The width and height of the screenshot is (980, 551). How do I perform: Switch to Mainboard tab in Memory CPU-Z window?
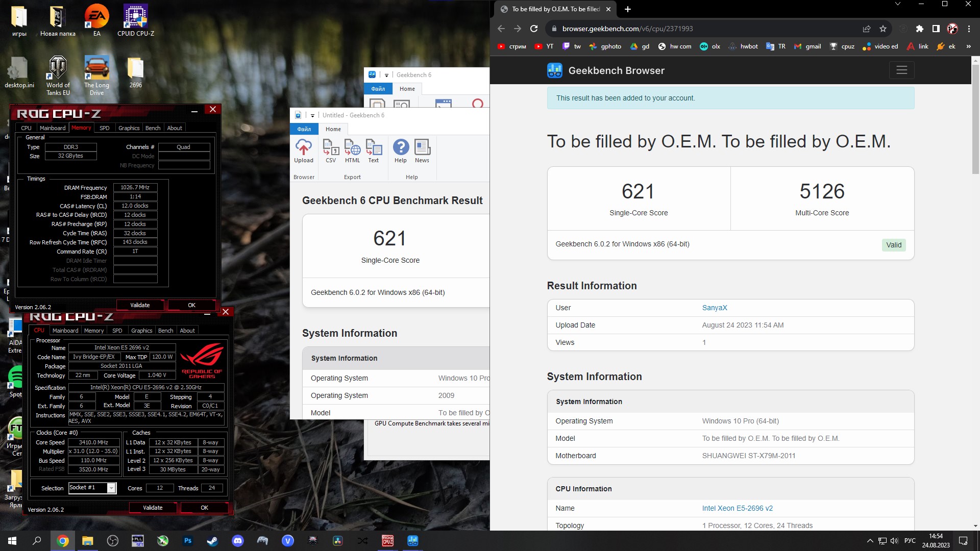[53, 128]
